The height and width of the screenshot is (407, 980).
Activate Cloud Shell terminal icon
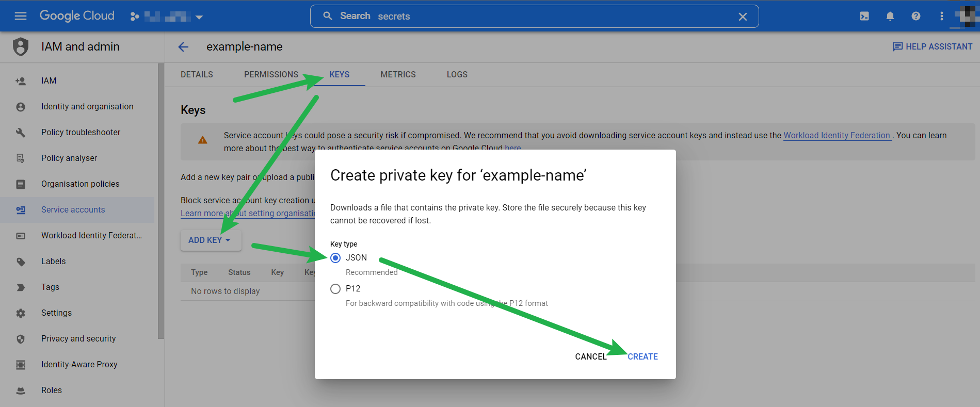click(864, 16)
